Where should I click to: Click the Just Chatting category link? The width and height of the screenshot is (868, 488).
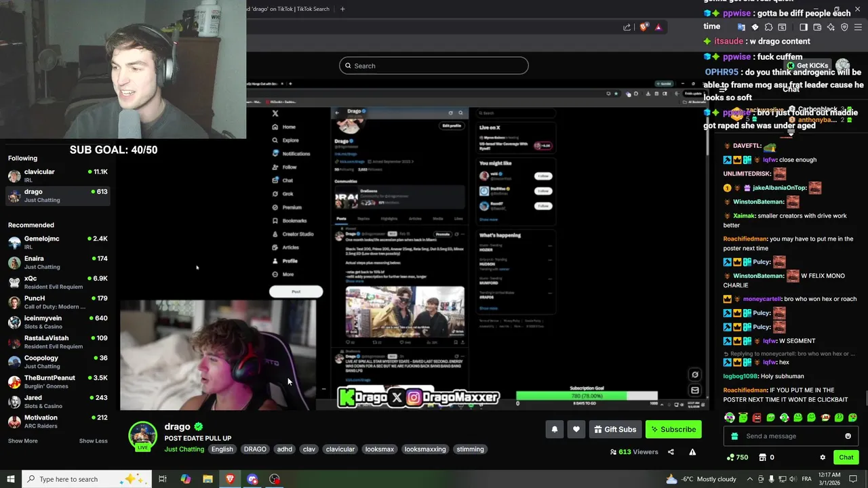[x=184, y=449]
